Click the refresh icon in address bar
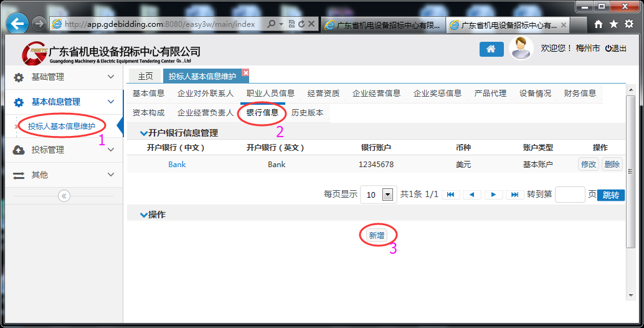 (x=301, y=24)
